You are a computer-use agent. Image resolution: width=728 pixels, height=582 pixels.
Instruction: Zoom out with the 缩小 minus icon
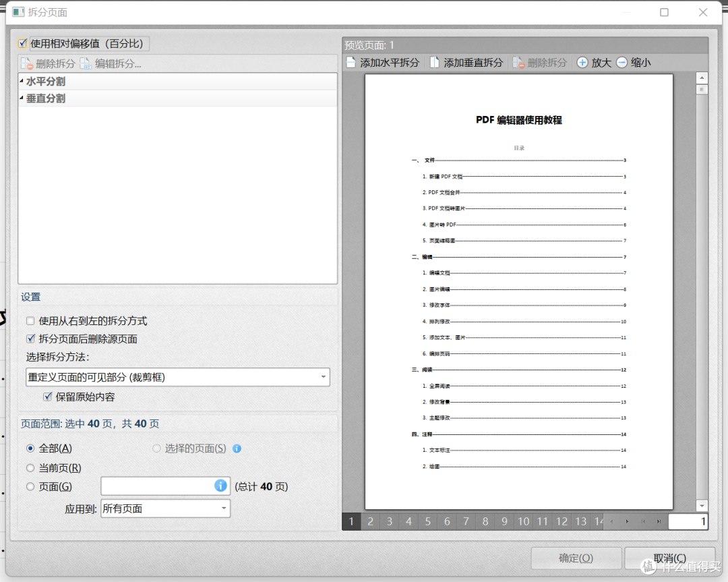click(621, 62)
